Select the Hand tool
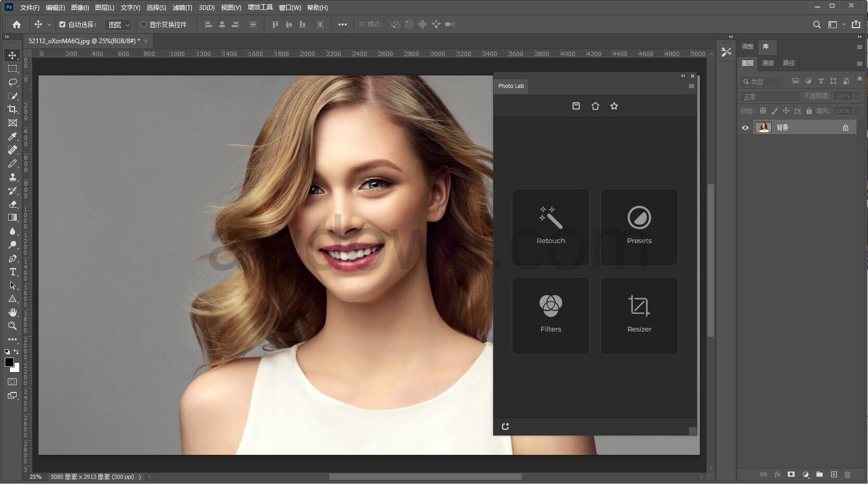The height and width of the screenshot is (484, 868). pos(12,312)
